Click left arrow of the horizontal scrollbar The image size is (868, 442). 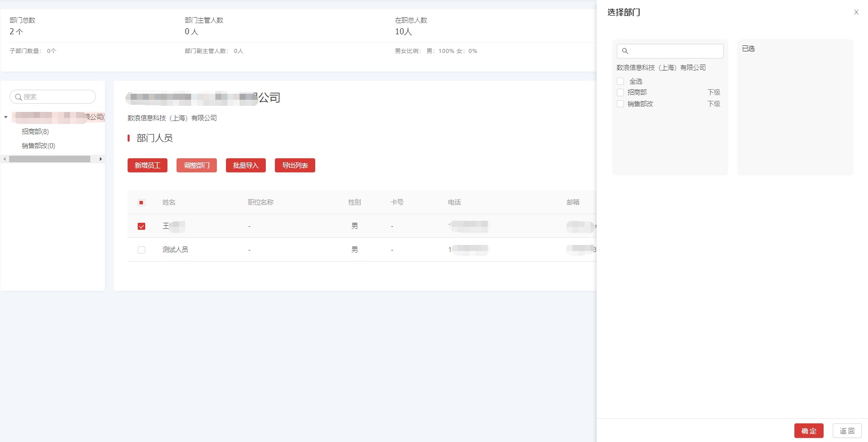(x=5, y=159)
